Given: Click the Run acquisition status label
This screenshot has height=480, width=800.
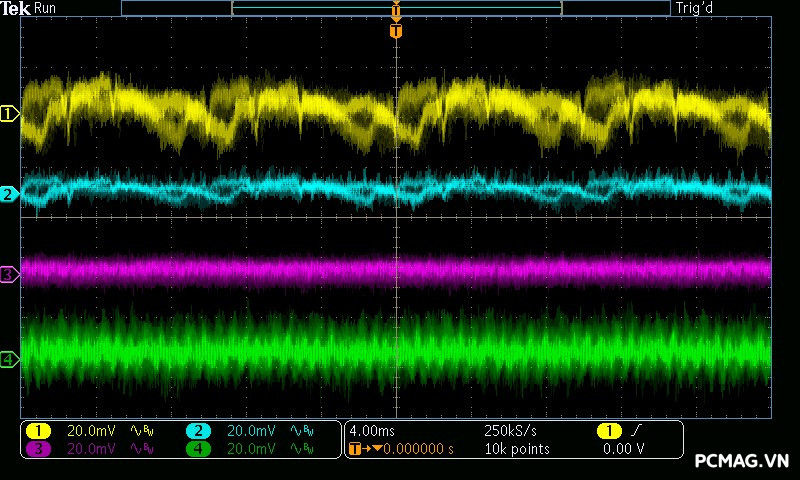Looking at the screenshot, I should (46, 9).
